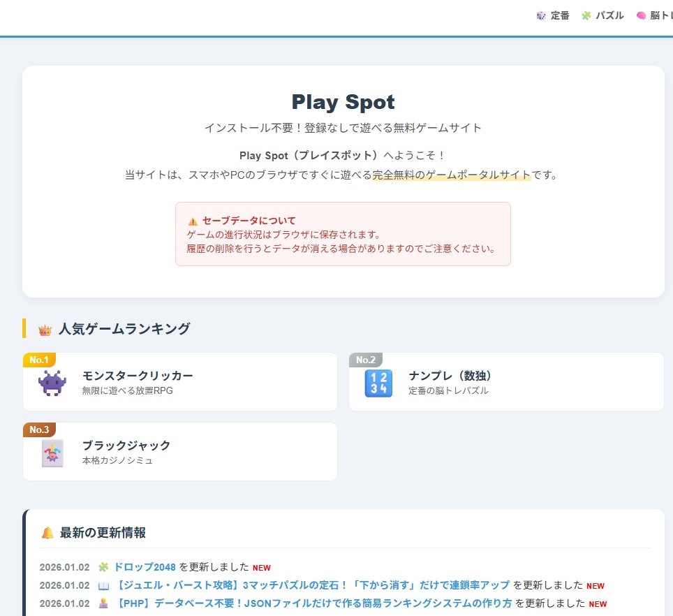The width and height of the screenshot is (673, 616).
Task: Select the ナンプレ（数独）No.2 ranking card
Action: 505,381
